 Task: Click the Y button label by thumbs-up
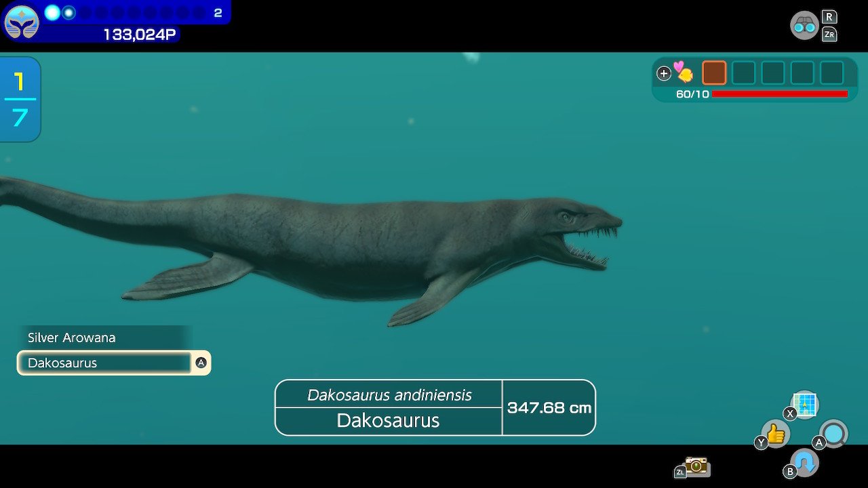pyautogui.click(x=761, y=443)
